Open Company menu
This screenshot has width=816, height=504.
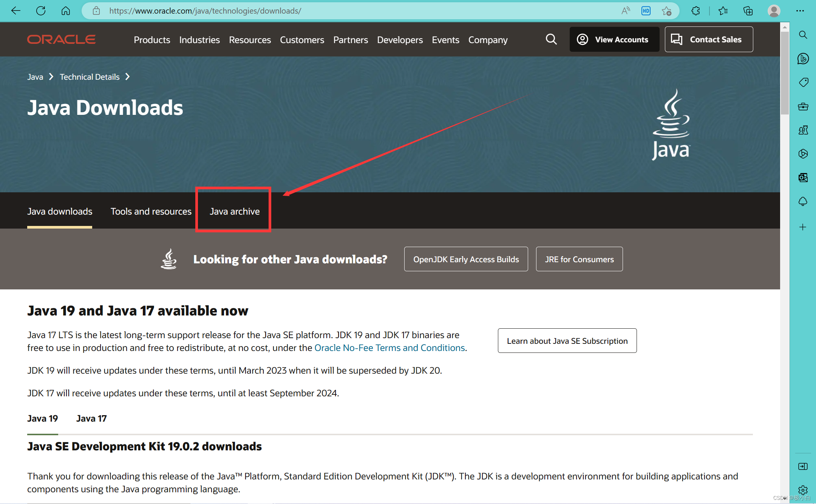coord(488,40)
